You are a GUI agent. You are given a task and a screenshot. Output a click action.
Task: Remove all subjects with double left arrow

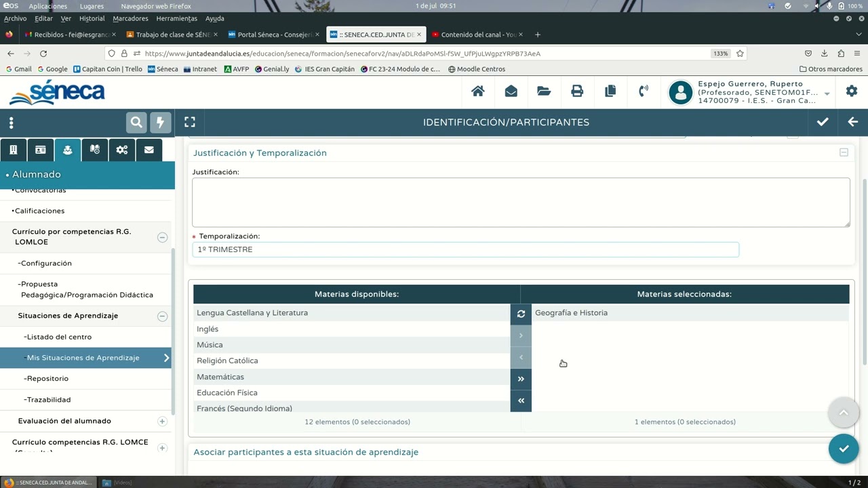pyautogui.click(x=521, y=401)
